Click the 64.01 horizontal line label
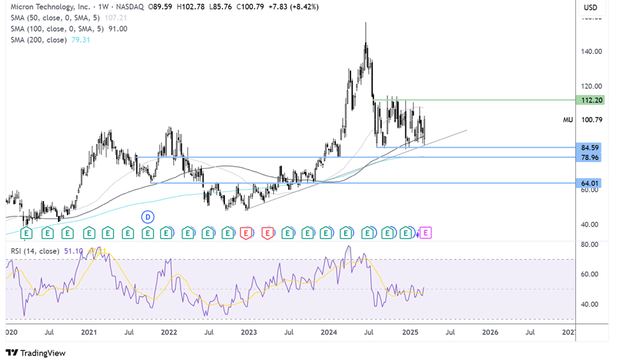The width and height of the screenshot is (627, 364). click(589, 183)
